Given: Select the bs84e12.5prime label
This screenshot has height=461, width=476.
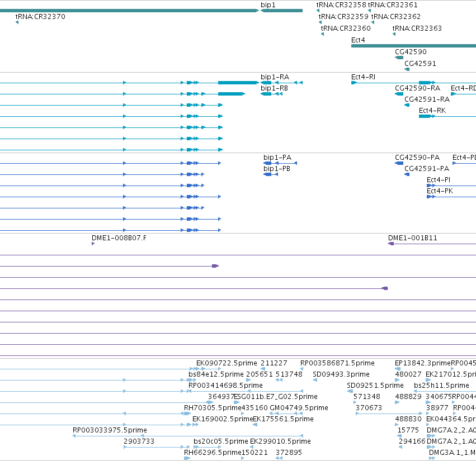Looking at the screenshot, I should 216,374.
